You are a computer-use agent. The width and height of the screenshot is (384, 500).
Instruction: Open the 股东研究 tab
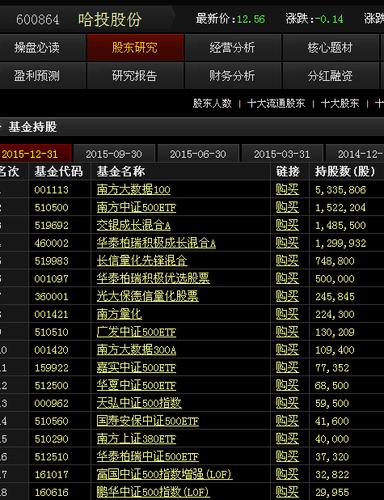tap(135, 48)
